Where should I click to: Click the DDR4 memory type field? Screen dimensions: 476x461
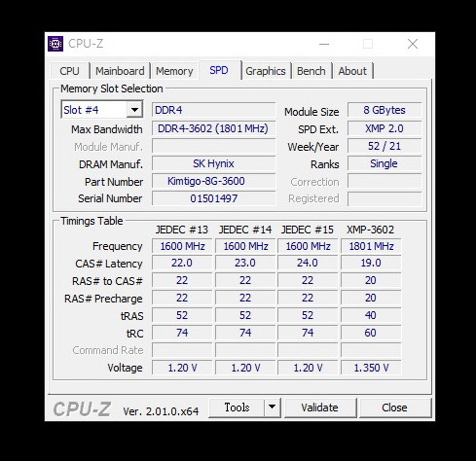pyautogui.click(x=213, y=110)
